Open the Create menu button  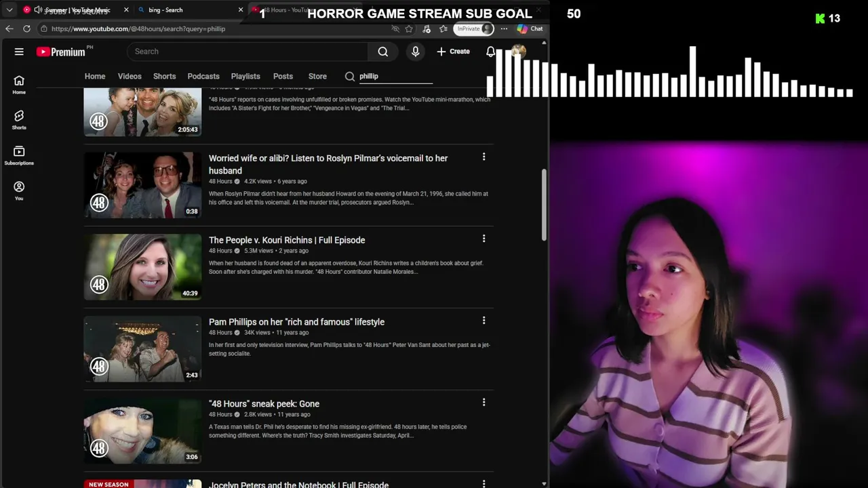click(x=453, y=52)
